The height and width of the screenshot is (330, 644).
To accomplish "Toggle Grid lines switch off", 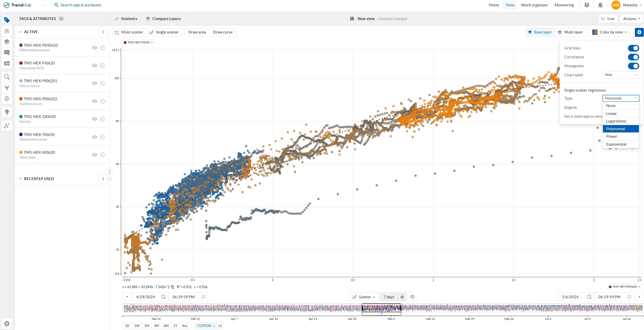I will 633,48.
